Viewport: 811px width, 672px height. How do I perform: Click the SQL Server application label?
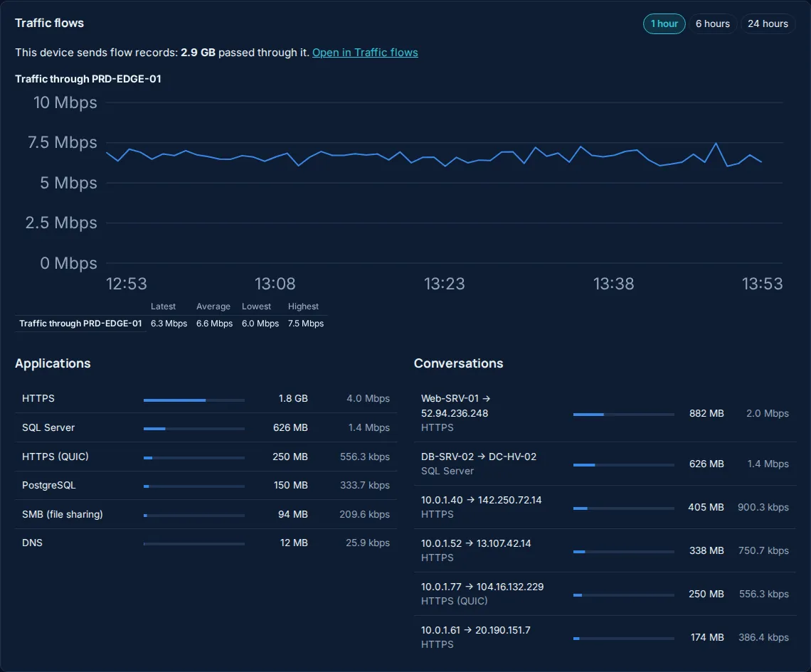coord(48,427)
